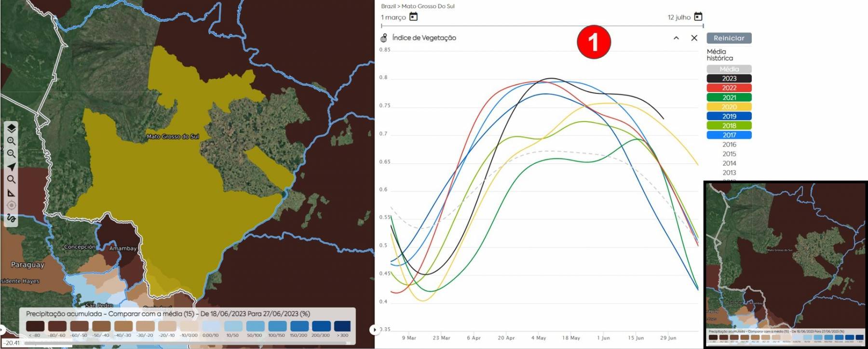Open the map search tool
This screenshot has width=868, height=349.
coord(11,179)
